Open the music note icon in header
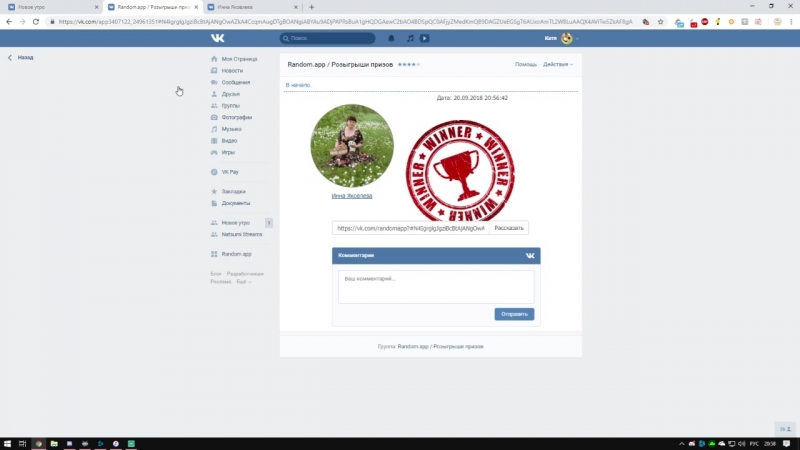800x450 pixels. 410,38
